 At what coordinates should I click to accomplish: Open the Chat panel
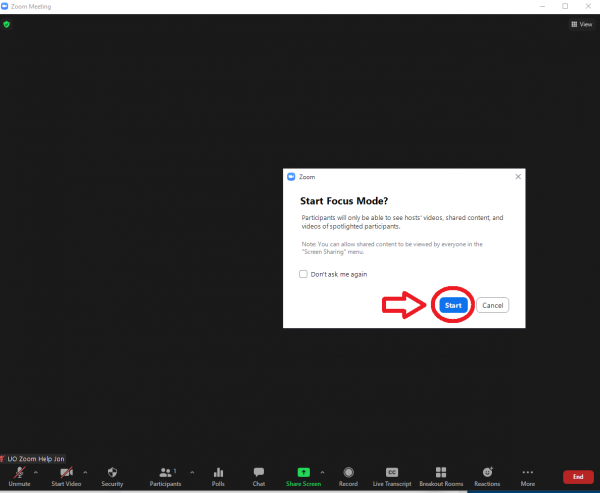(259, 477)
